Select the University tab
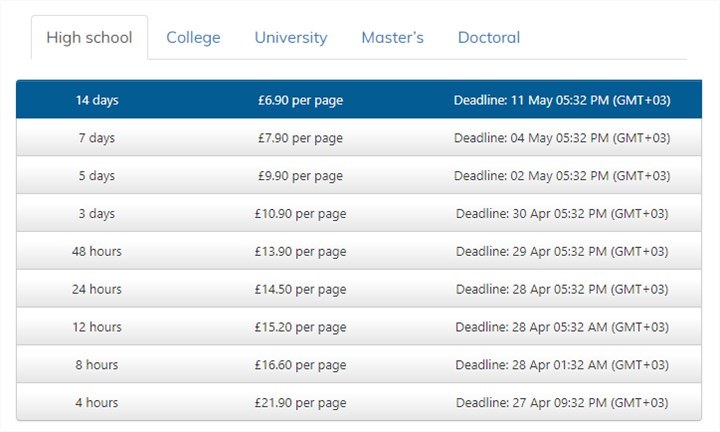The image size is (720, 432). pos(291,38)
